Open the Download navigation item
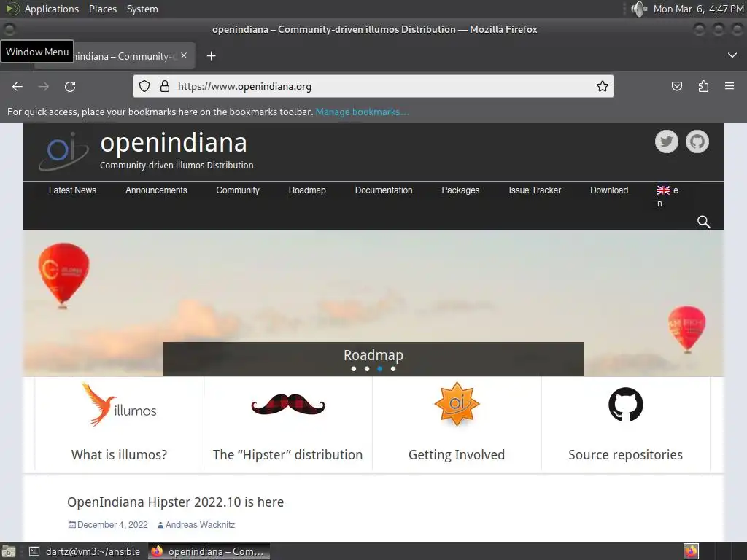 [x=609, y=190]
